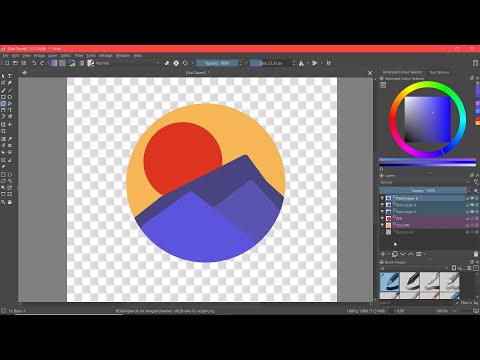Move the layer down with arrow
Screen dimensions: 480x360
pyautogui.click(x=403, y=254)
